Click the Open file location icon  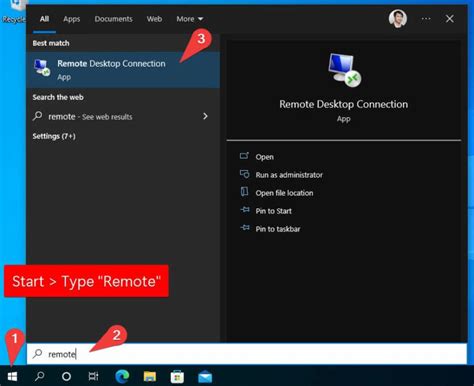click(244, 192)
